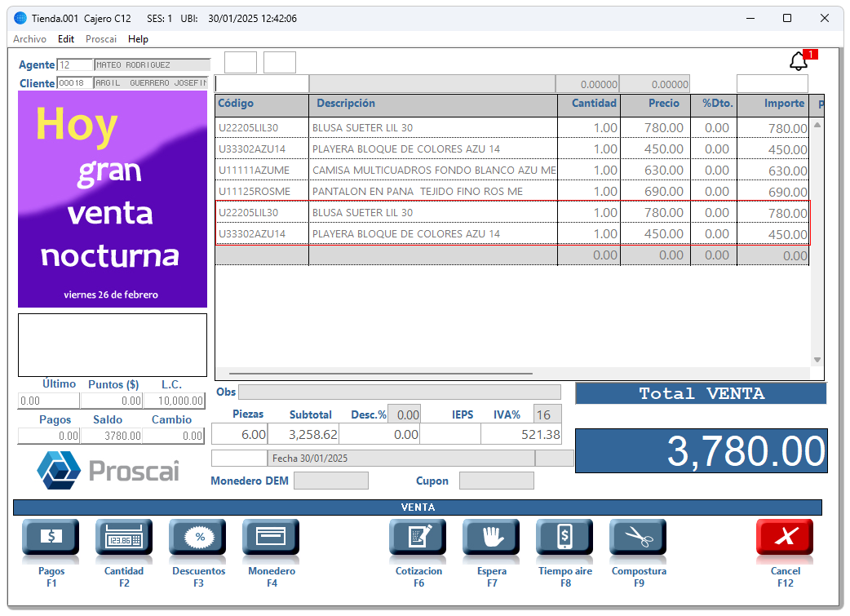The height and width of the screenshot is (616, 850).
Task: Click the IVA% value 16
Action: pos(547,414)
